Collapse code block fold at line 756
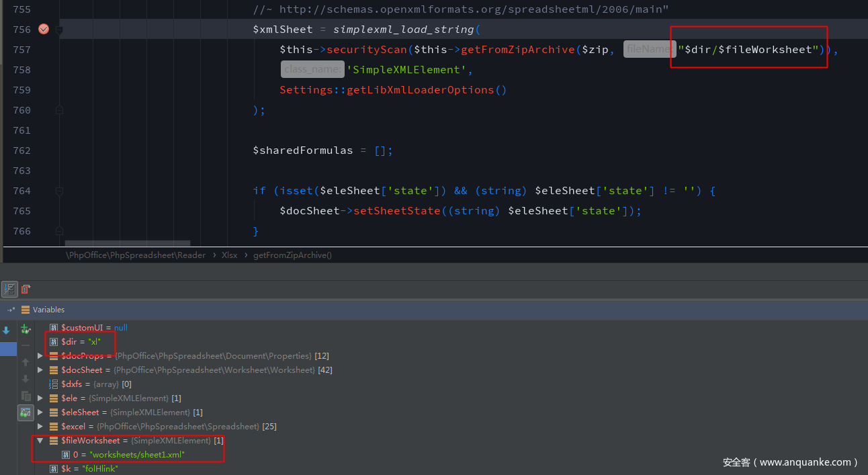The width and height of the screenshot is (868, 475). [59, 30]
